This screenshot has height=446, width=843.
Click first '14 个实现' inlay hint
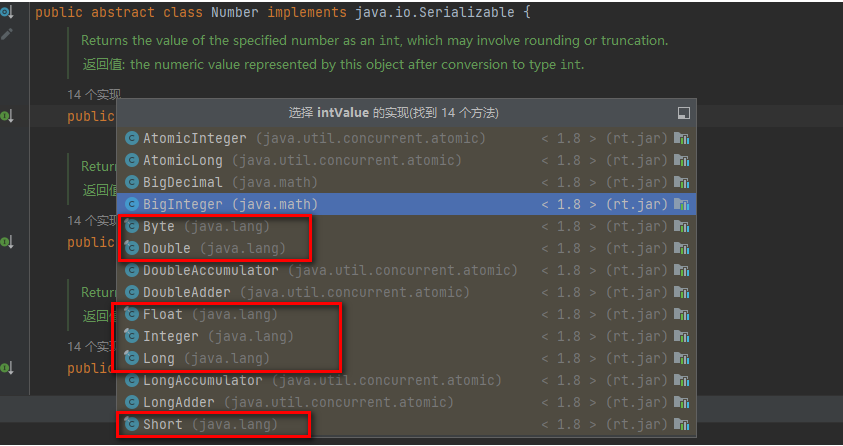pyautogui.click(x=94, y=95)
